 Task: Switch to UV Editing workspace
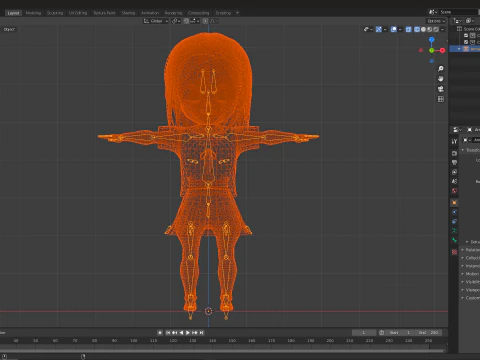[78, 13]
